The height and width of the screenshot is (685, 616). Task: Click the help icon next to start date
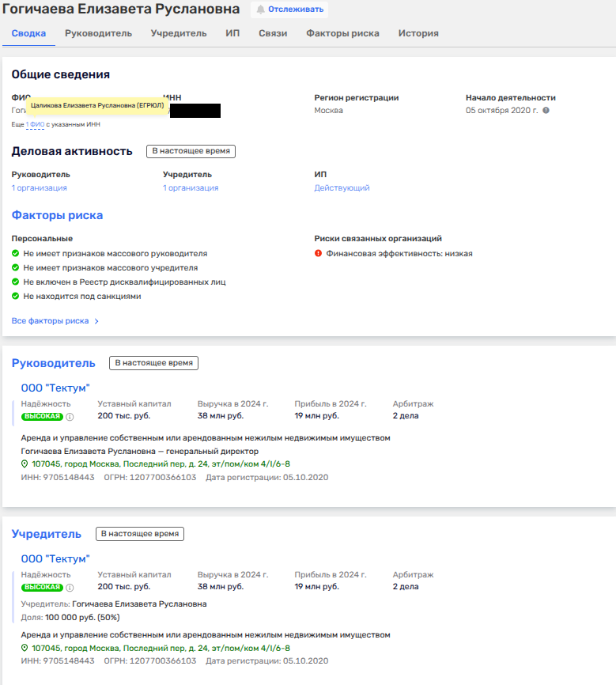(546, 111)
